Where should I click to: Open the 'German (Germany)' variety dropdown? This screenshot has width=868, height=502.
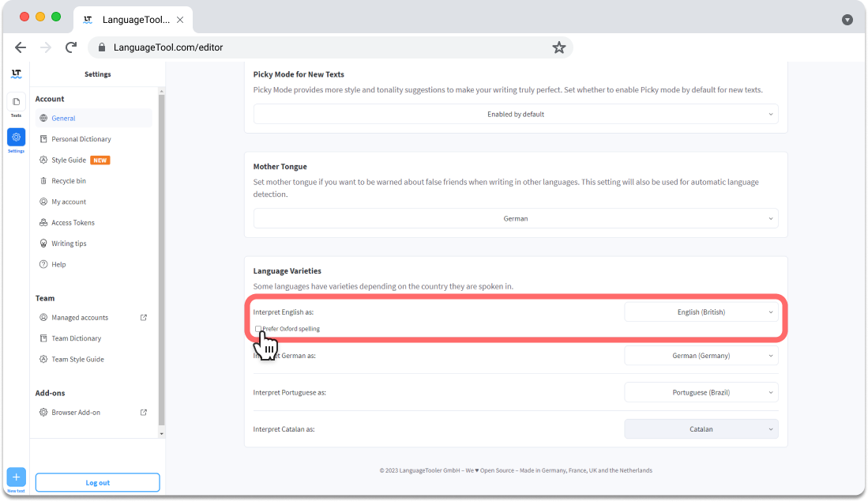click(x=701, y=356)
